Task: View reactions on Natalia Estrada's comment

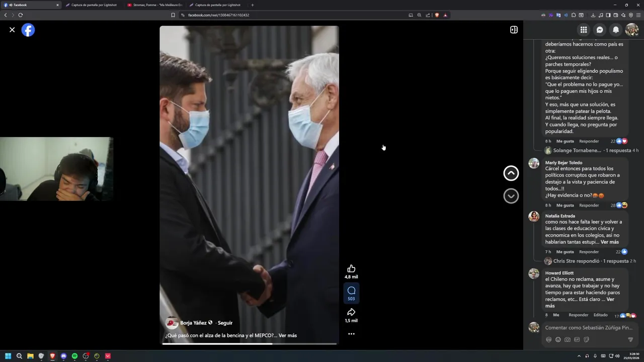Action: [621, 251]
